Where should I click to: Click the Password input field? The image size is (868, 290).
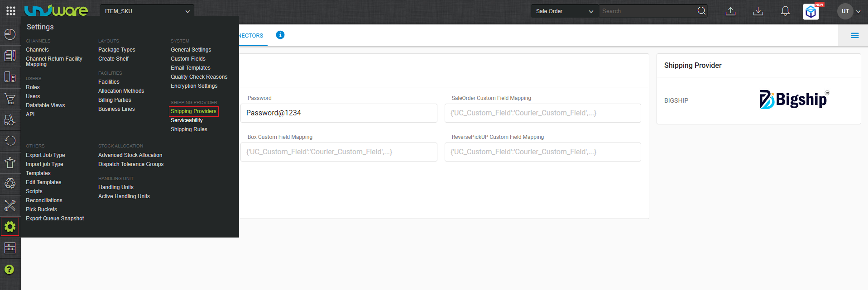[339, 113]
